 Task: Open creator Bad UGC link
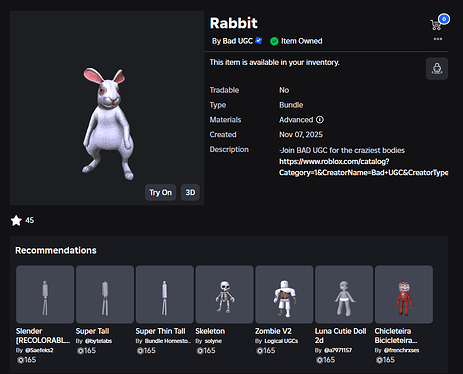(x=238, y=41)
